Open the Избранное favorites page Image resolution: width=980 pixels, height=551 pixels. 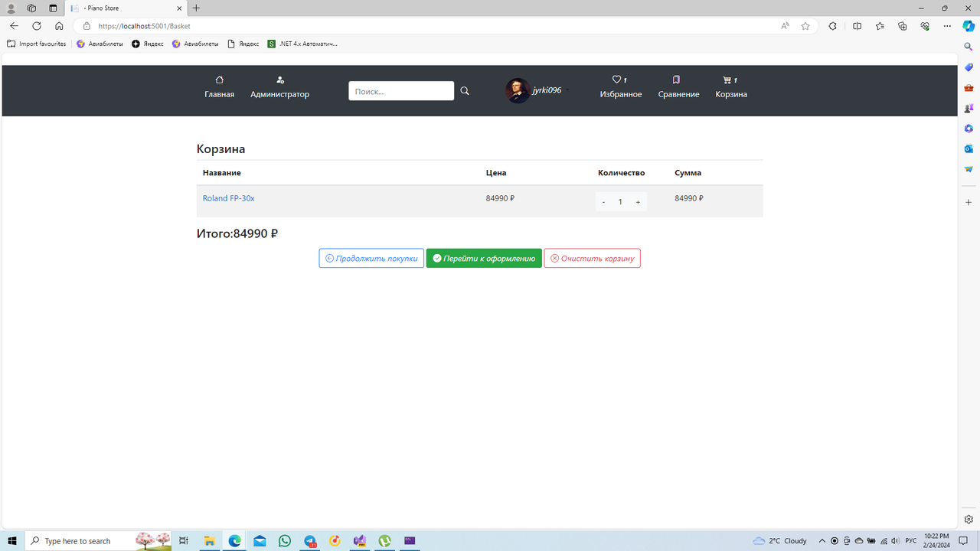coord(621,87)
